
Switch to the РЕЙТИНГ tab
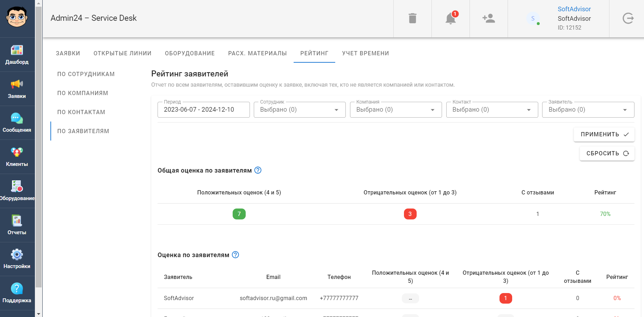(314, 54)
